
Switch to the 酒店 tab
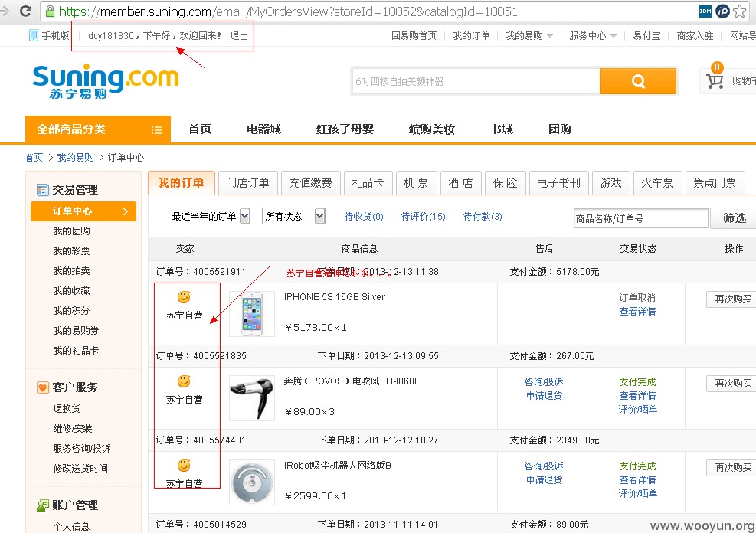(460, 183)
